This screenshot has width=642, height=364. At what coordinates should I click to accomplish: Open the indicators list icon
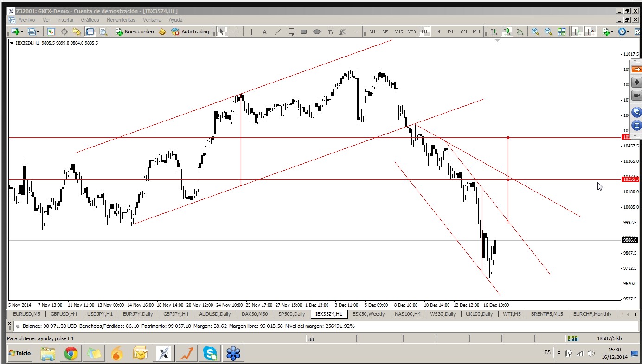[x=606, y=32]
